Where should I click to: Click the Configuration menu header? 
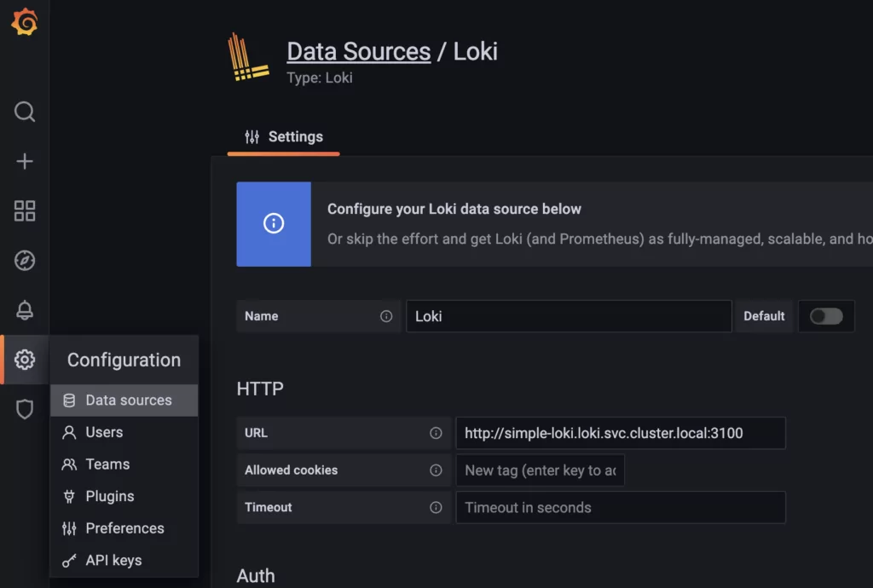(124, 360)
